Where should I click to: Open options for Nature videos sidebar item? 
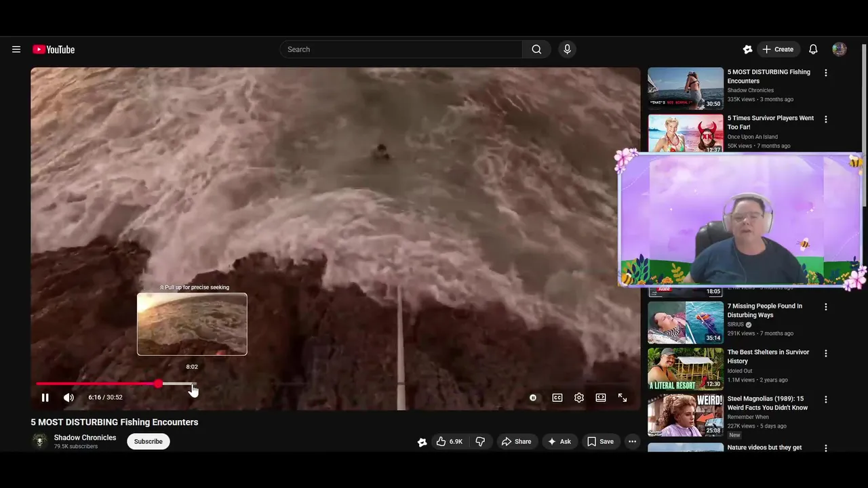[x=825, y=448]
